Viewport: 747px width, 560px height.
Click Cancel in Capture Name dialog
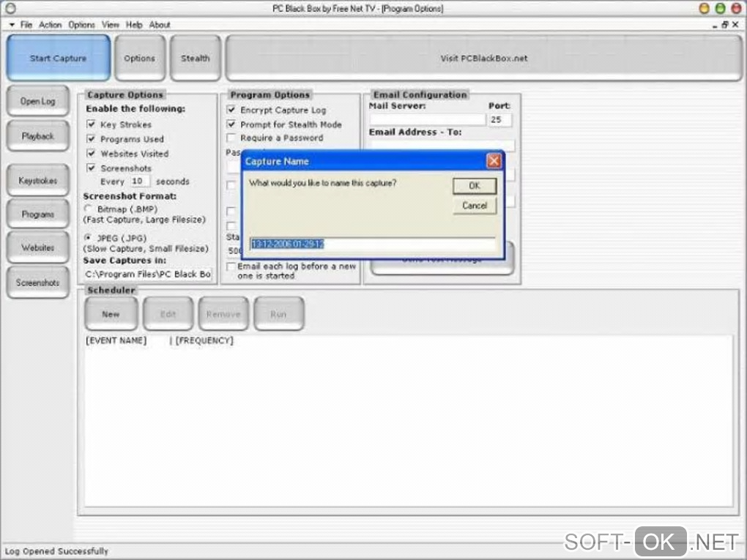pyautogui.click(x=475, y=206)
